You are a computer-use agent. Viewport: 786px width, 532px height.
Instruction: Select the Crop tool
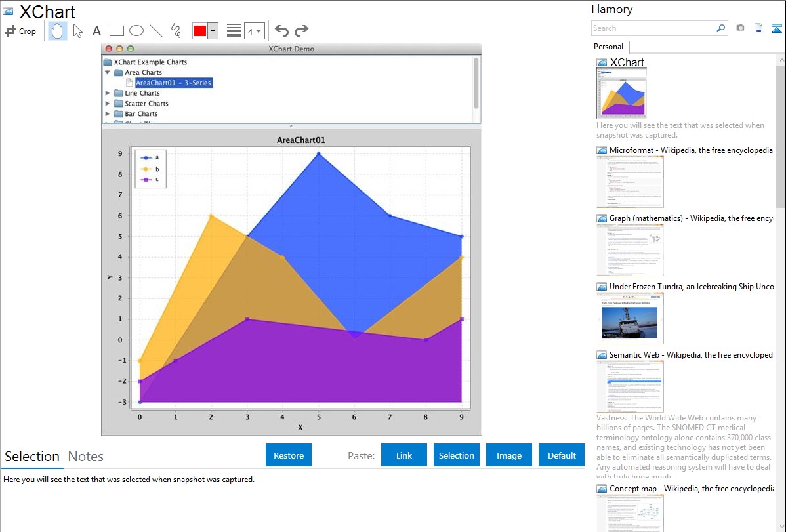click(20, 31)
